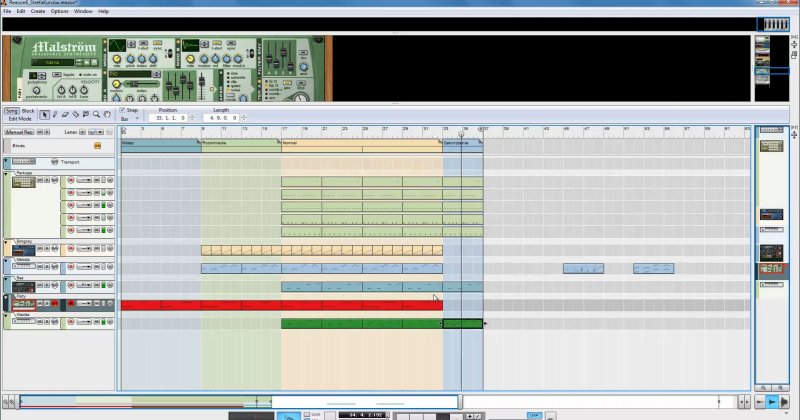Click the Position value field

coord(167,118)
